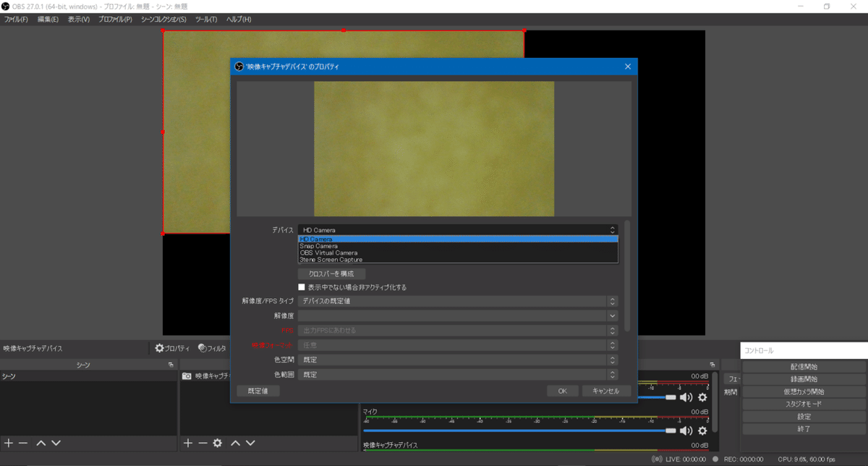Pop out the audio mixer dock
Image resolution: width=868 pixels, height=466 pixels.
tap(712, 365)
